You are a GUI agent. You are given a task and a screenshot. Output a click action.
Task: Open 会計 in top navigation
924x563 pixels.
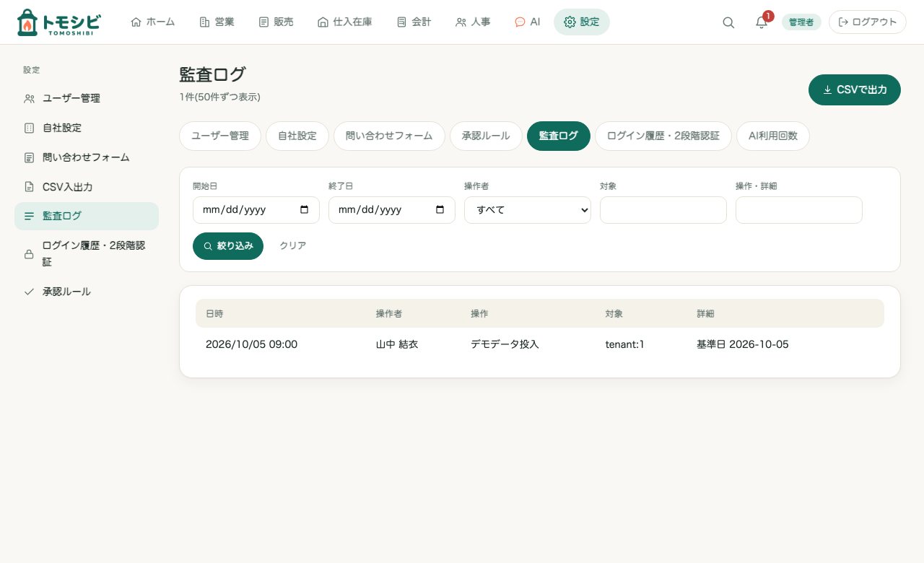[x=414, y=22]
